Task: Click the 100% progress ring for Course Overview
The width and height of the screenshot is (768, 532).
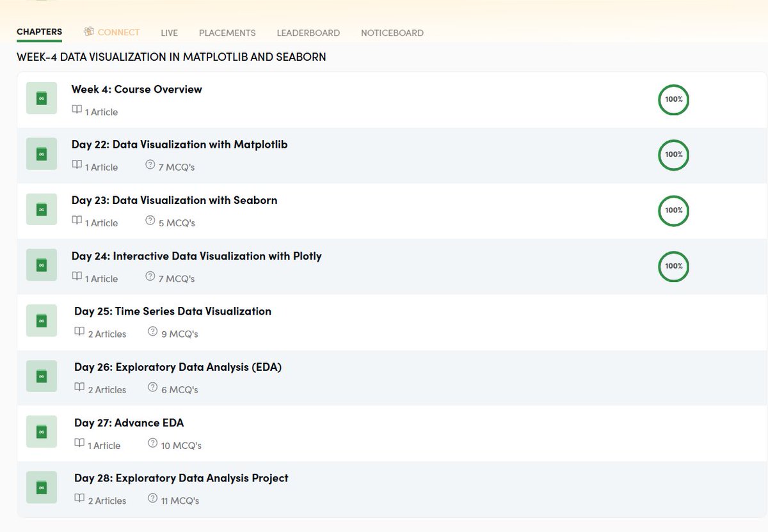Action: pos(673,100)
